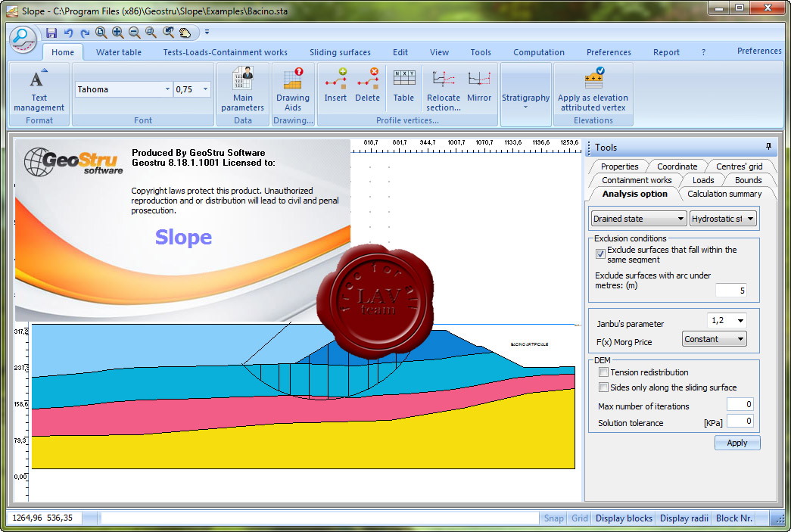Open the Sliding surfaces tab

[x=340, y=52]
